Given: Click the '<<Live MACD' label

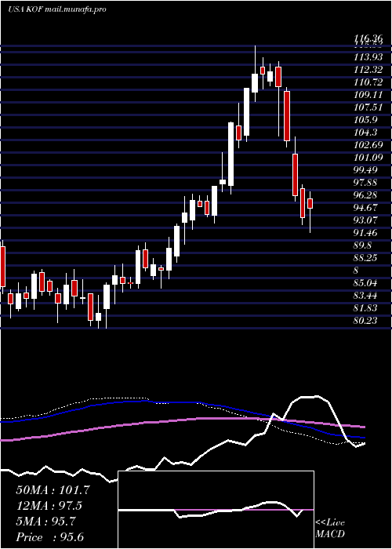Looking at the screenshot, I should pyautogui.click(x=330, y=528).
